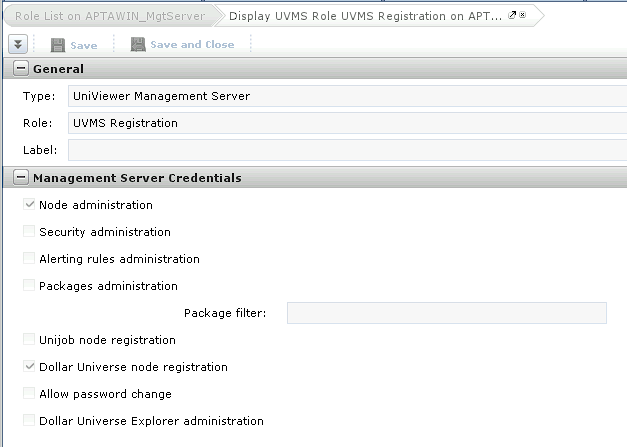Uncheck Dollar Universe node registration
The width and height of the screenshot is (627, 447).
point(29,366)
